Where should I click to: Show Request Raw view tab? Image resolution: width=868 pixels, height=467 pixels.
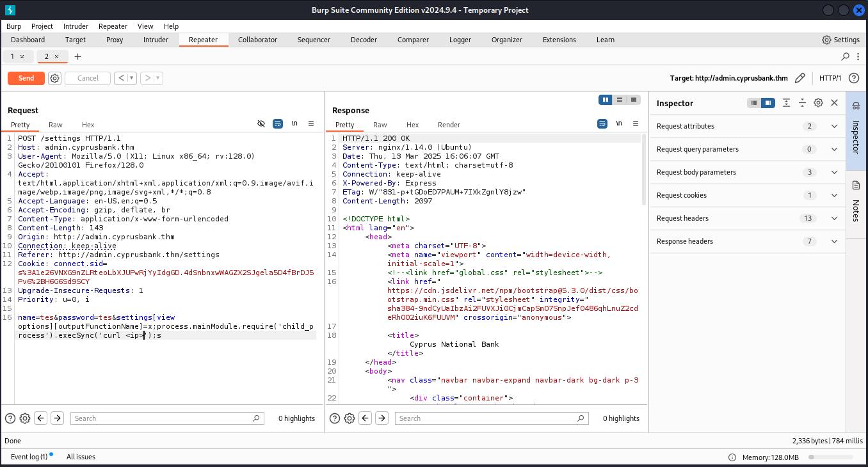(56, 125)
